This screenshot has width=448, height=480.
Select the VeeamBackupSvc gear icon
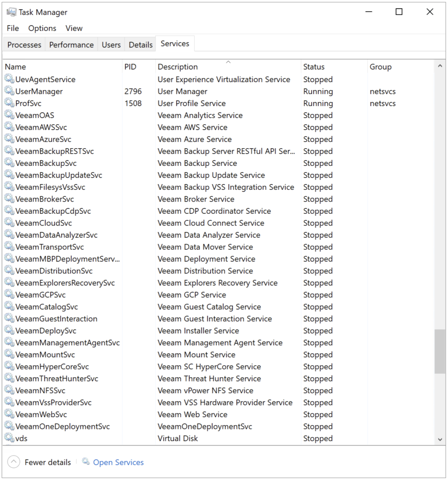pos(9,163)
